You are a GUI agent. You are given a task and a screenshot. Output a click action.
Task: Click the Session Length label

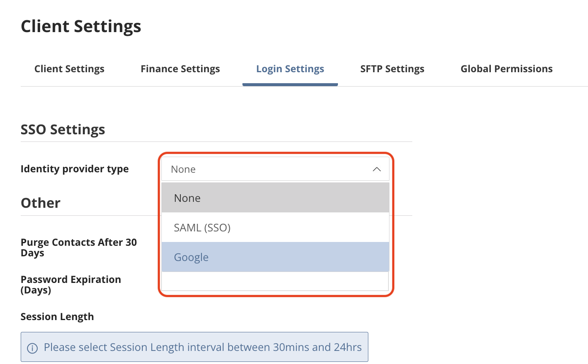(x=57, y=317)
